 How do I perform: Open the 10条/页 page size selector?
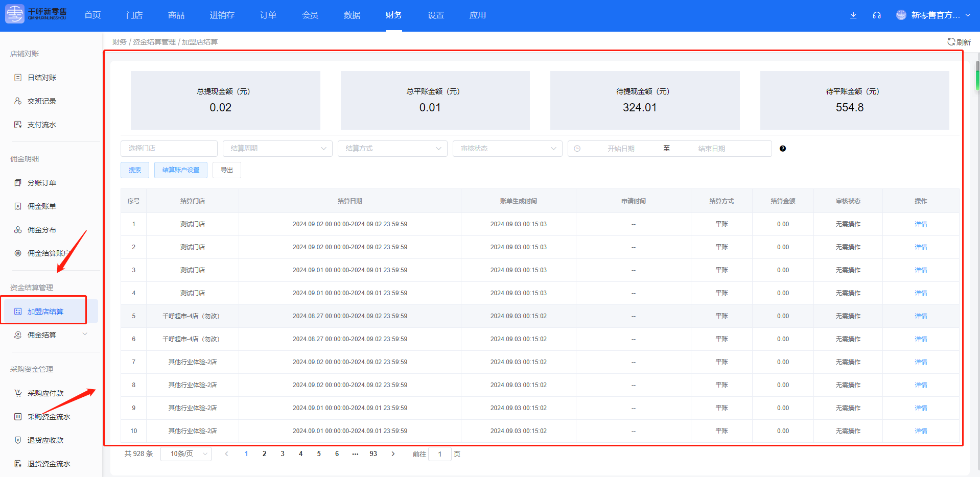click(186, 454)
